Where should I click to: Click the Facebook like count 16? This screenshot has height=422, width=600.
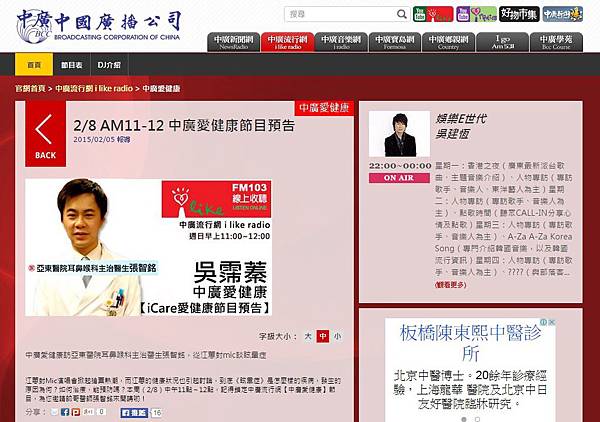pos(157,413)
